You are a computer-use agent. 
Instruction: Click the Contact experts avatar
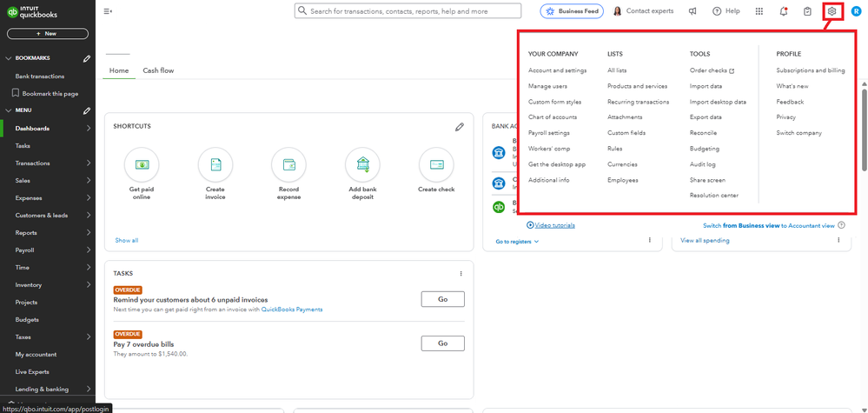(617, 11)
